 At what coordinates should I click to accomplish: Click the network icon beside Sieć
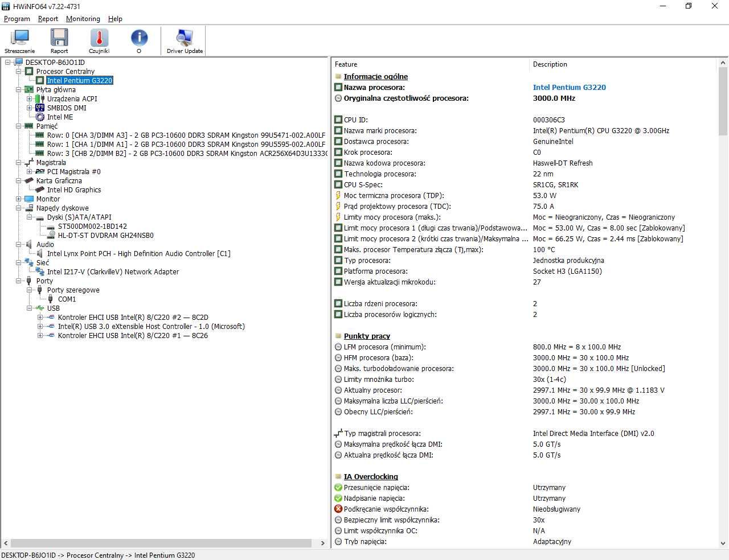coord(29,262)
